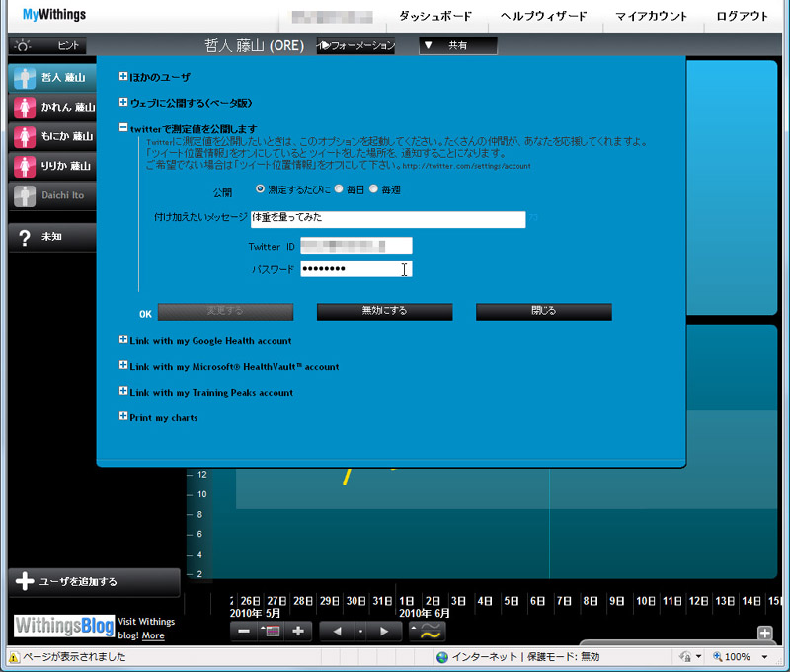Select the りりか 藤山 pink avatar icon
Screen dimensions: 790x672
tap(24, 167)
